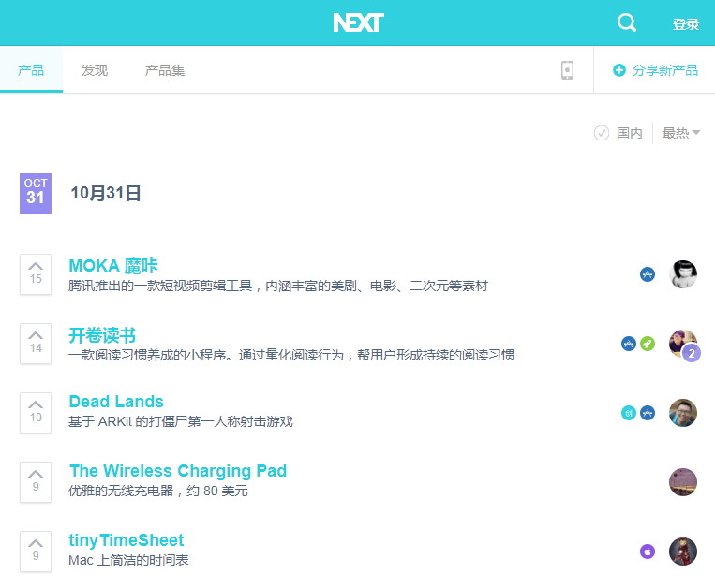Upvote 开卷读书
The width and height of the screenshot is (715, 588).
36,343
